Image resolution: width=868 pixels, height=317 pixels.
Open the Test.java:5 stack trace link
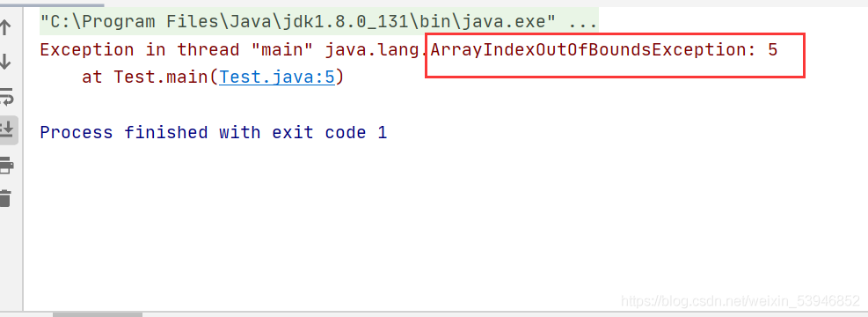pyautogui.click(x=277, y=77)
